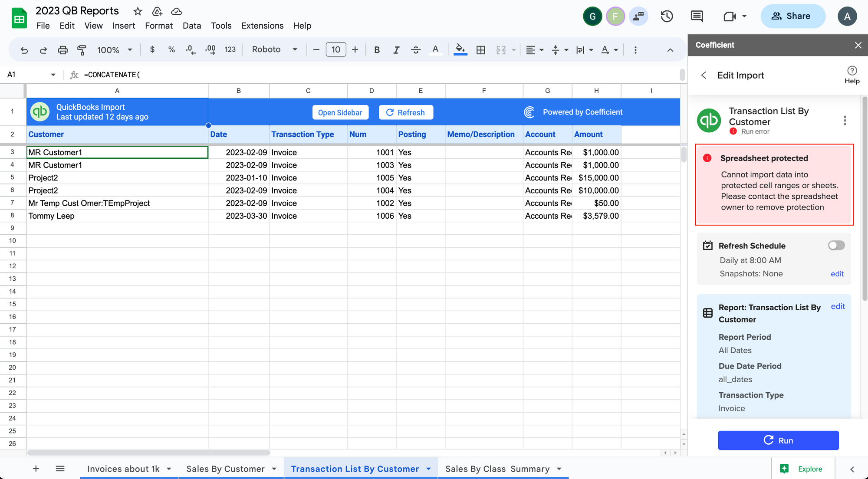The height and width of the screenshot is (479, 868).
Task: Open version history clock icon
Action: (667, 16)
